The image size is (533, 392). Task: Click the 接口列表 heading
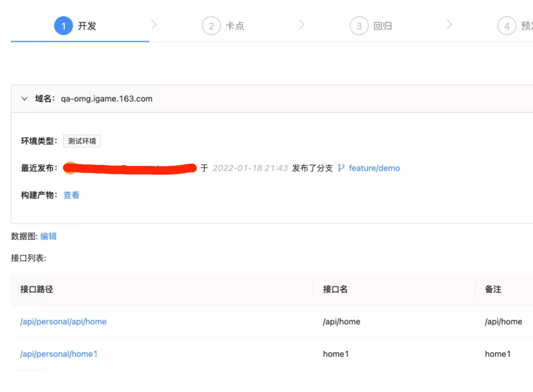29,258
